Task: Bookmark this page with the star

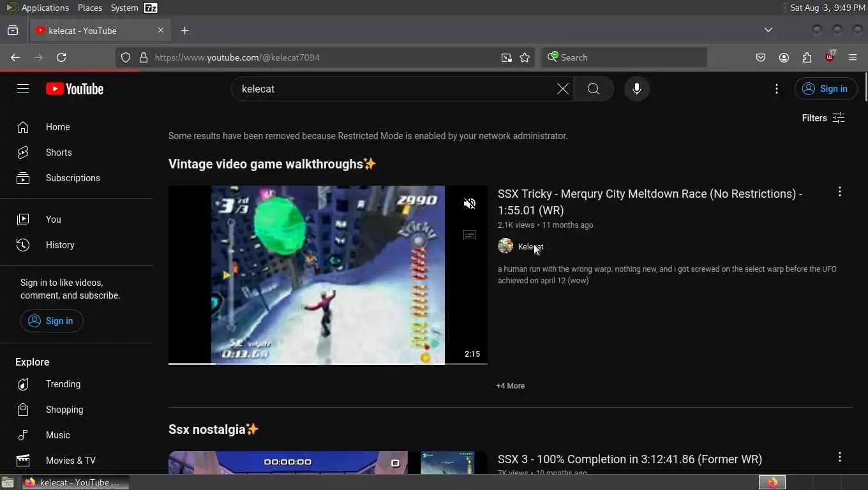Action: (525, 57)
